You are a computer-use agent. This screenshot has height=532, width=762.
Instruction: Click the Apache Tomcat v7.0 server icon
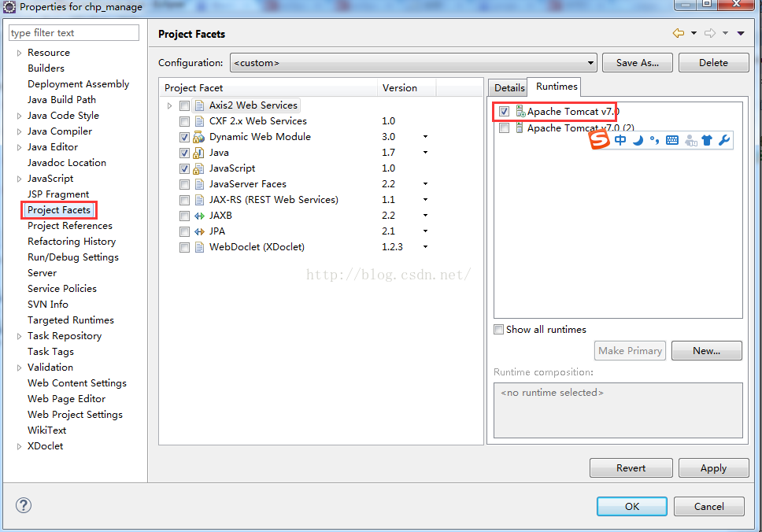pyautogui.click(x=520, y=111)
